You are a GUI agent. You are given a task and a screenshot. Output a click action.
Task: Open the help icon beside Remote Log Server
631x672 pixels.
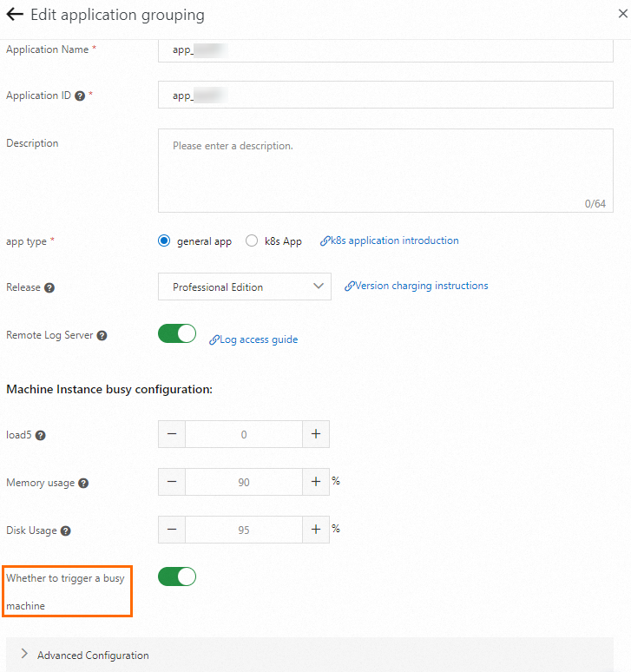point(102,336)
